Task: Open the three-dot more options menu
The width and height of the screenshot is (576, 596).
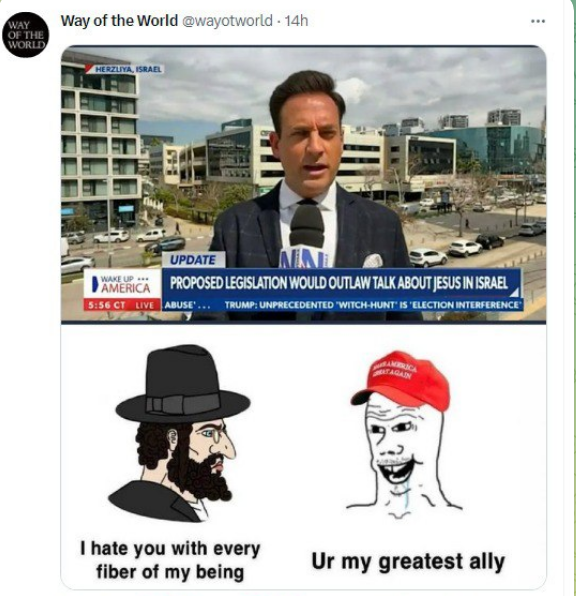Action: click(538, 21)
